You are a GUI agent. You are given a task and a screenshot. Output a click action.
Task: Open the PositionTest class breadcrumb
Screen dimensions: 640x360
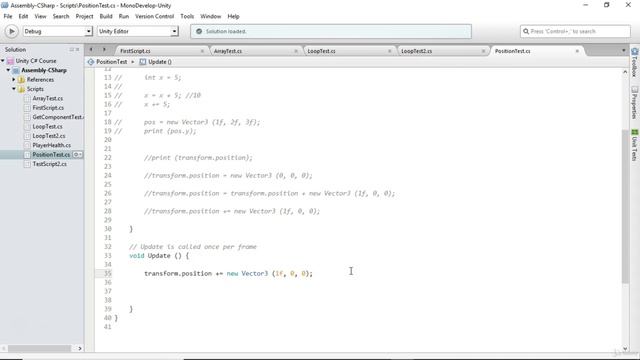[108, 62]
